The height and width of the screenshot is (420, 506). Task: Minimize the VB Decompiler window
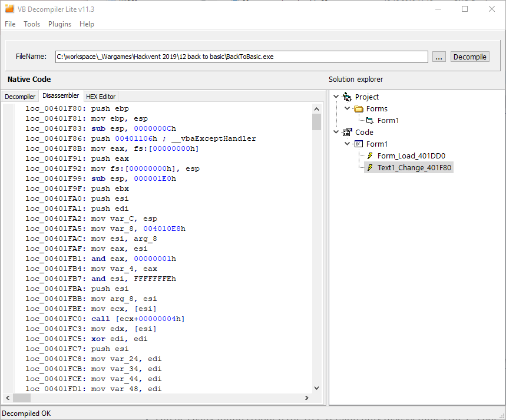438,9
